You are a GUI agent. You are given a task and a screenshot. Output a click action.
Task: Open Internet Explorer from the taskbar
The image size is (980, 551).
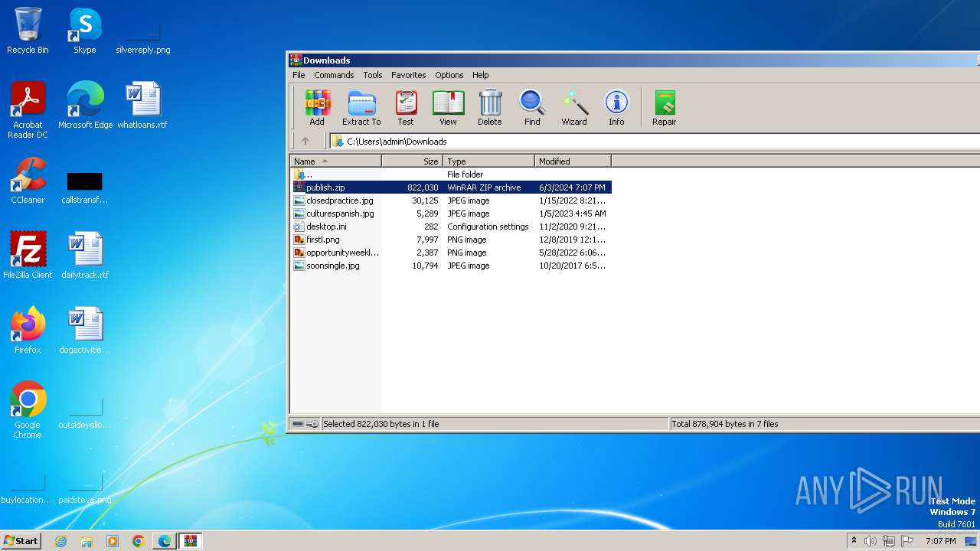[x=60, y=541]
